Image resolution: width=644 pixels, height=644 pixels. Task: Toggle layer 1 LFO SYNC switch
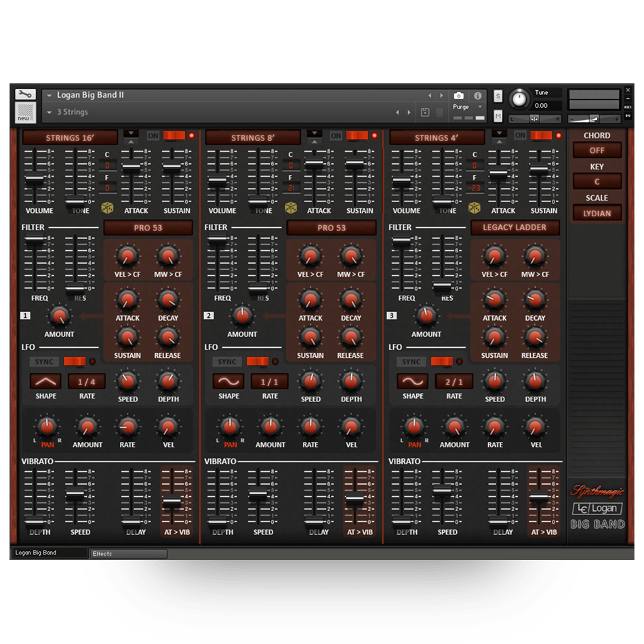pyautogui.click(x=75, y=361)
